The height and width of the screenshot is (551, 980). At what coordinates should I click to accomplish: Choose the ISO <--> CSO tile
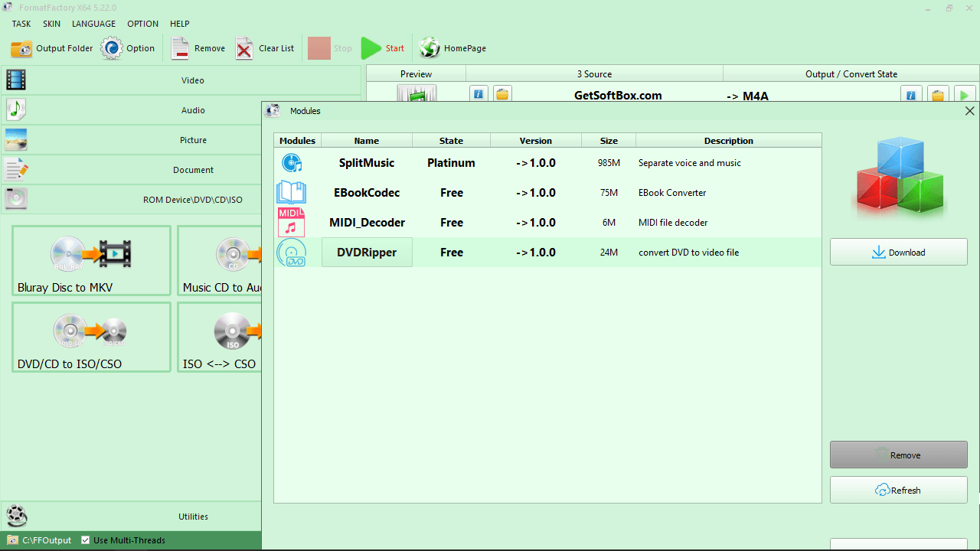(x=220, y=337)
